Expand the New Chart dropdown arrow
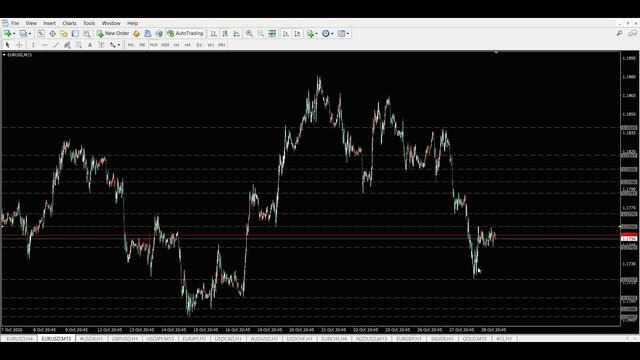 pyautogui.click(x=14, y=33)
